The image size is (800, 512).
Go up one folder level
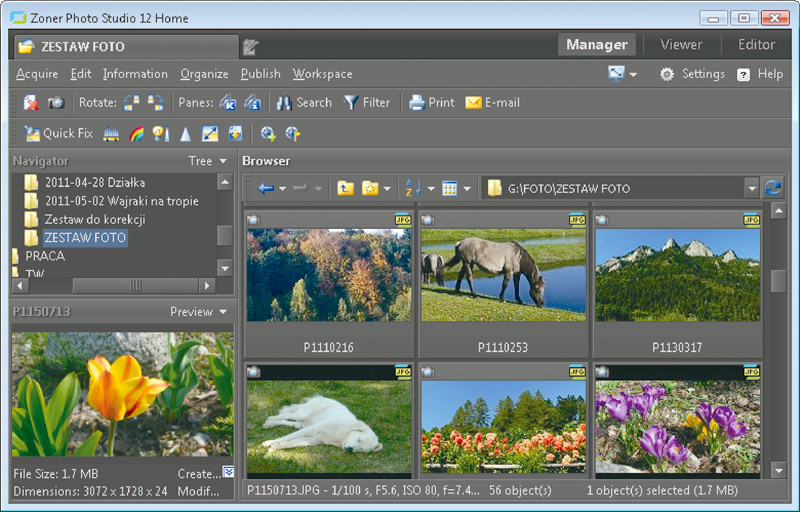coord(345,188)
